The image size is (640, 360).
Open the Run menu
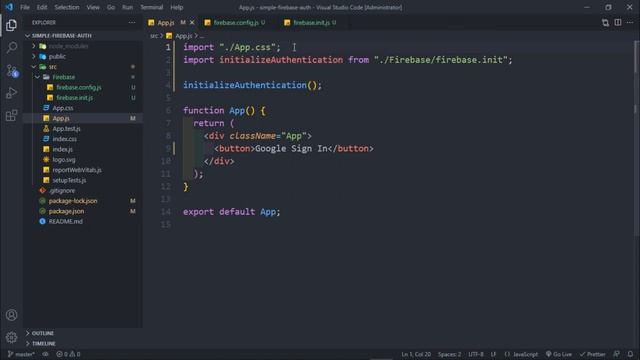pos(127,7)
